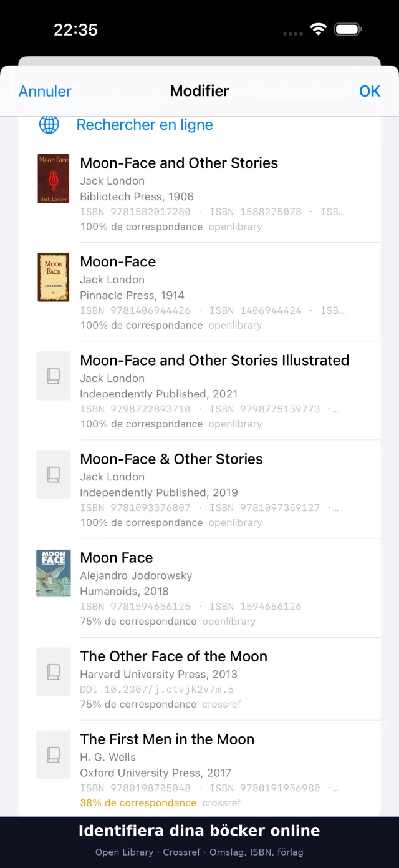Tap the Wi-Fi icon in status bar
This screenshot has width=399, height=868.
319,29
